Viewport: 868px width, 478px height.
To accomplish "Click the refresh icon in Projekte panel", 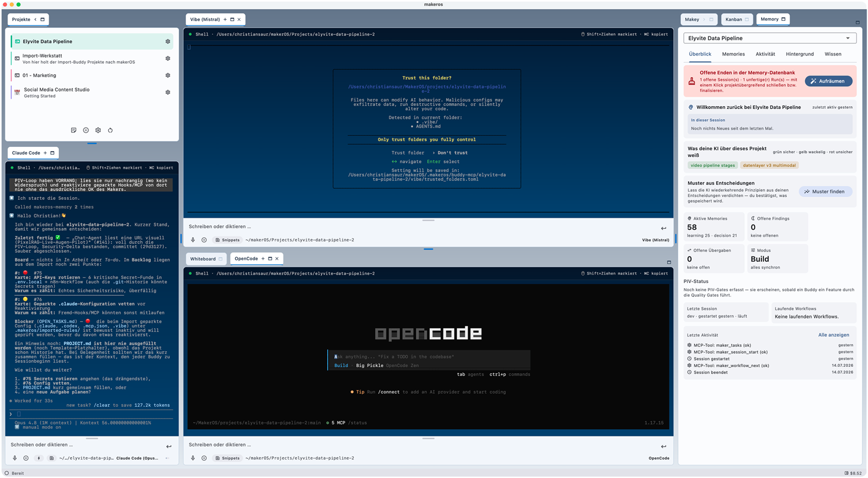I will click(110, 130).
